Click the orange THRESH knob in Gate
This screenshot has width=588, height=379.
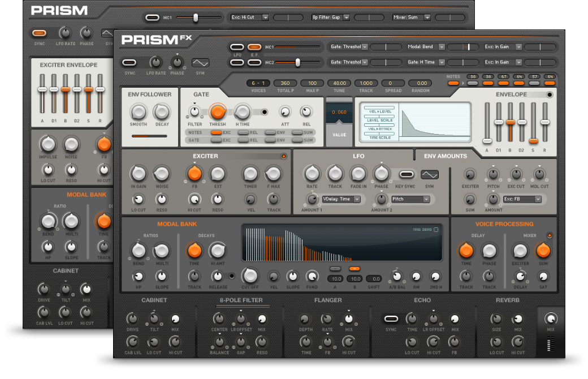click(218, 112)
